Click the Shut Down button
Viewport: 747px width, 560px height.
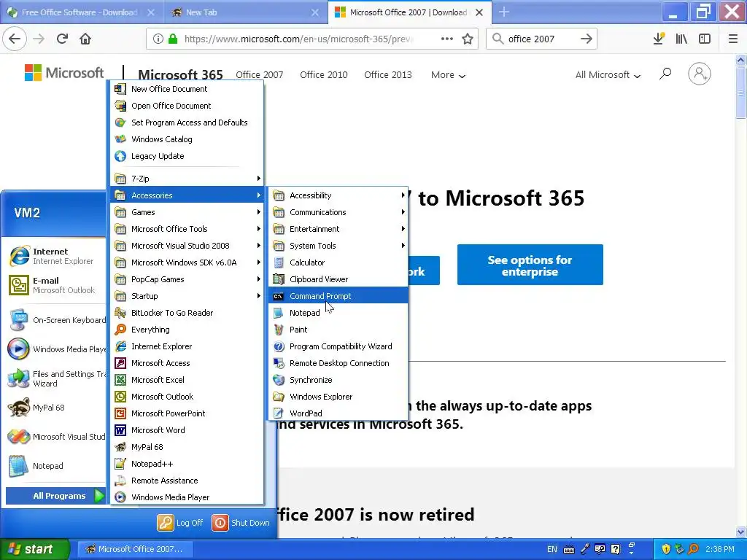click(241, 522)
